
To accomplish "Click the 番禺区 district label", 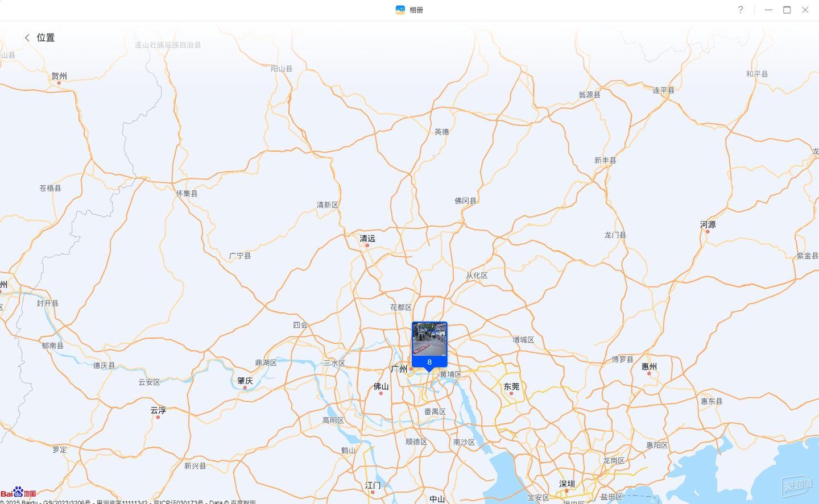I will click(x=435, y=412).
